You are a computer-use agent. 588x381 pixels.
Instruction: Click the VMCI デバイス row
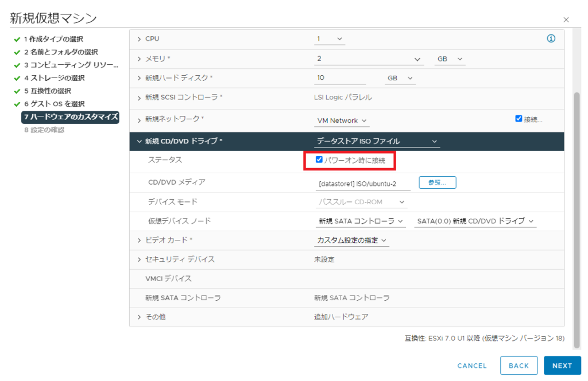pyautogui.click(x=347, y=279)
